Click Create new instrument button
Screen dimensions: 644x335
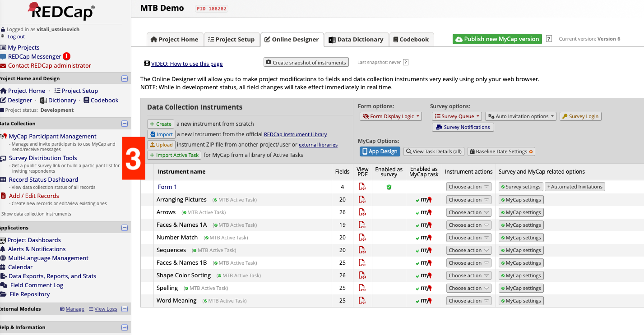[161, 124]
